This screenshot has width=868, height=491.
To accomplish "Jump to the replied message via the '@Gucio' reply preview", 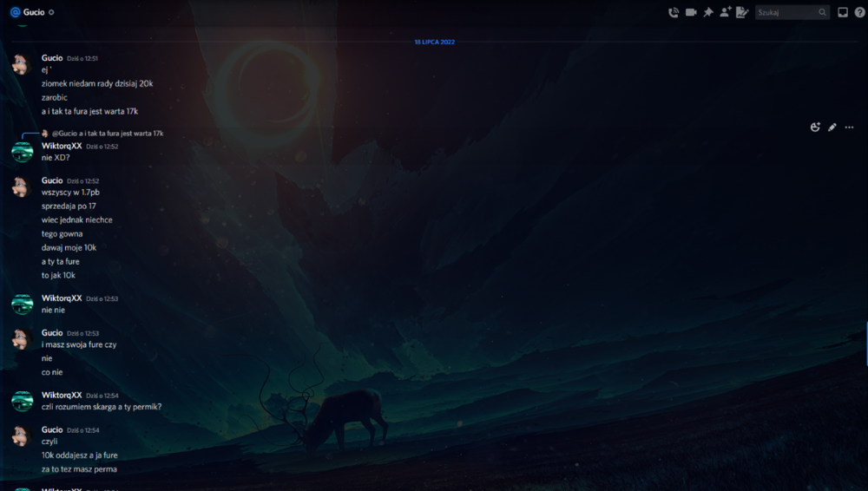I will coord(108,134).
